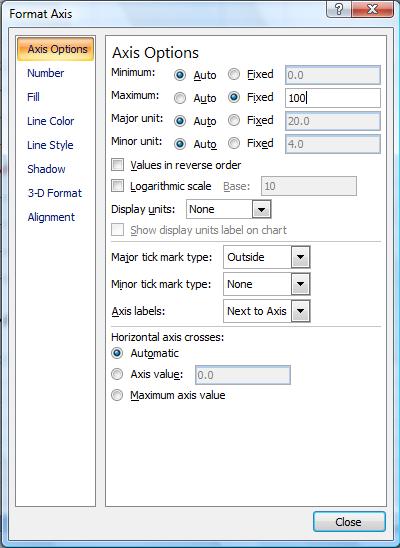Switch to the Line Style category
This screenshot has width=400, height=548.
[x=50, y=145]
